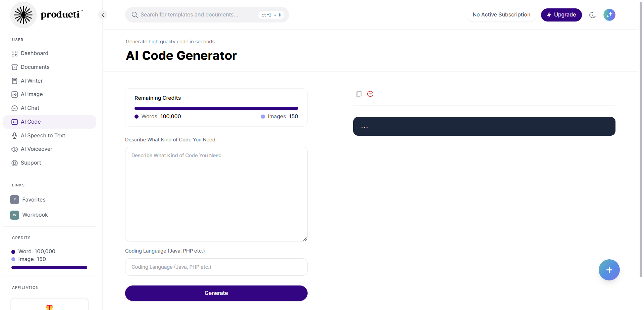Go to AI Image section
Viewport: 644px width, 310px height.
point(32,94)
